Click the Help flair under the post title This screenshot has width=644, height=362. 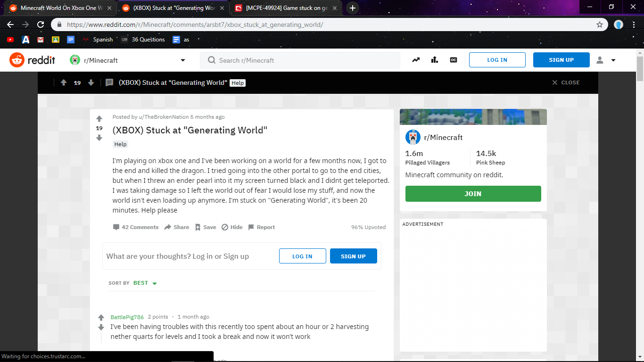tap(121, 144)
